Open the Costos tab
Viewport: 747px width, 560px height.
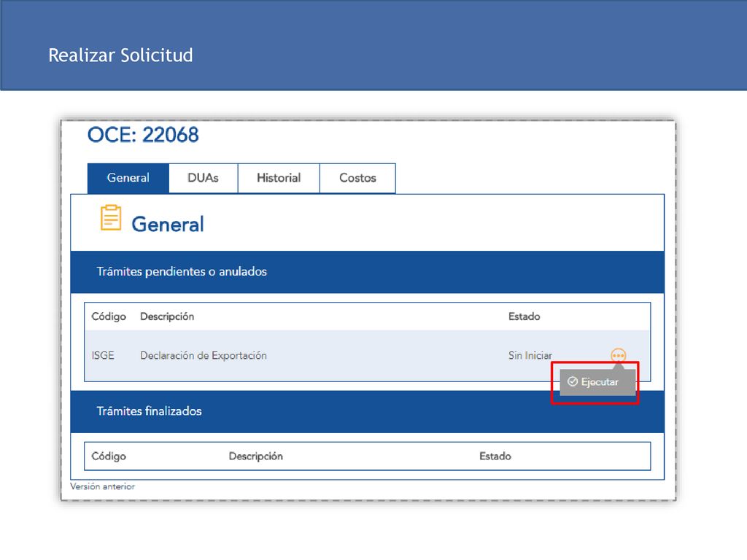point(357,178)
